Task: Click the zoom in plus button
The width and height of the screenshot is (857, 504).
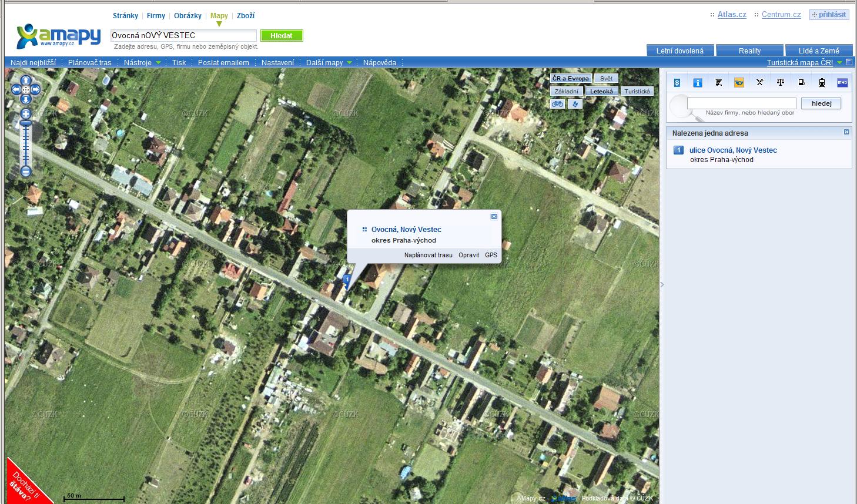Action: 26,113
